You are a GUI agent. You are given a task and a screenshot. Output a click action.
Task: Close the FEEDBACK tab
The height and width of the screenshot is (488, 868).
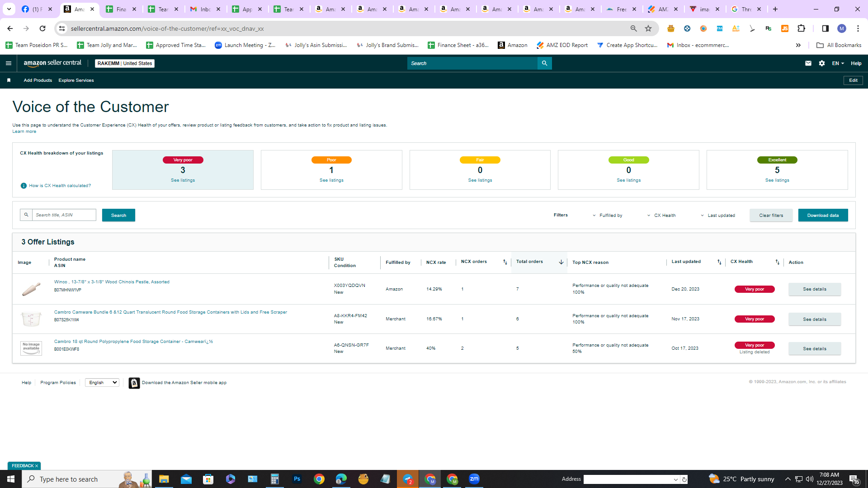[37, 466]
